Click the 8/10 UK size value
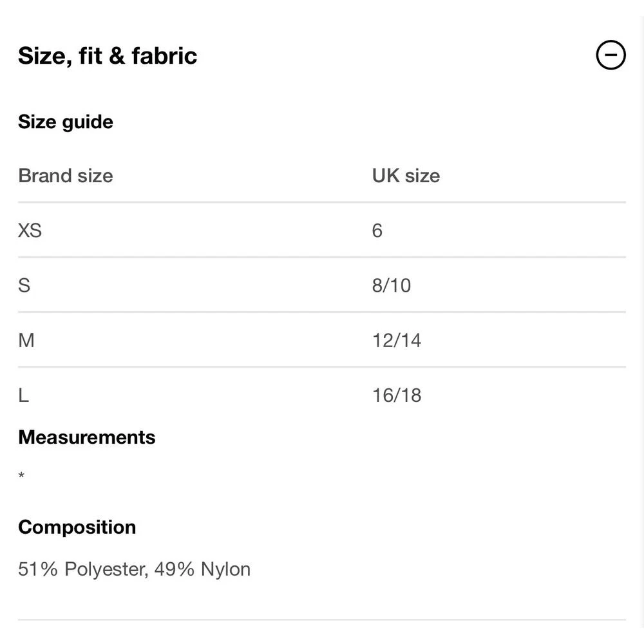This screenshot has width=644, height=644. click(x=392, y=285)
